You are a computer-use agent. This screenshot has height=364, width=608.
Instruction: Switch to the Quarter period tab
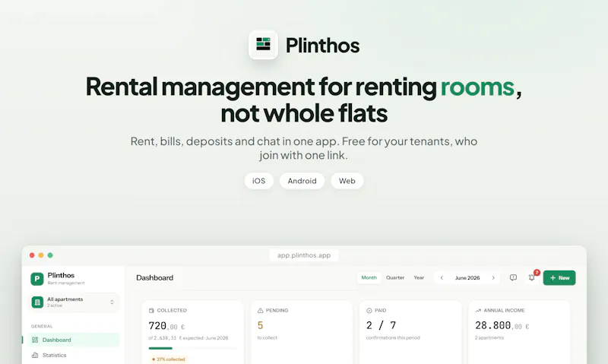tap(394, 277)
